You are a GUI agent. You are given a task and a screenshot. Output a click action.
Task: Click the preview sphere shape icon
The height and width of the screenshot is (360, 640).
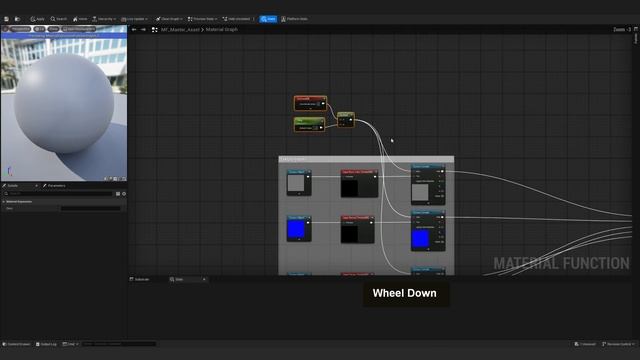[x=111, y=179]
